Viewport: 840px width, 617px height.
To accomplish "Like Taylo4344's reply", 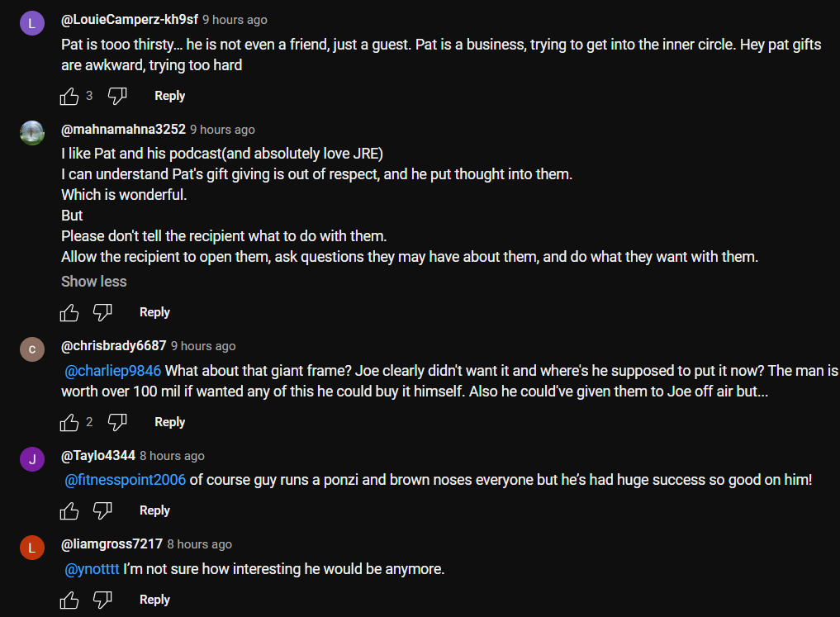I will click(69, 511).
